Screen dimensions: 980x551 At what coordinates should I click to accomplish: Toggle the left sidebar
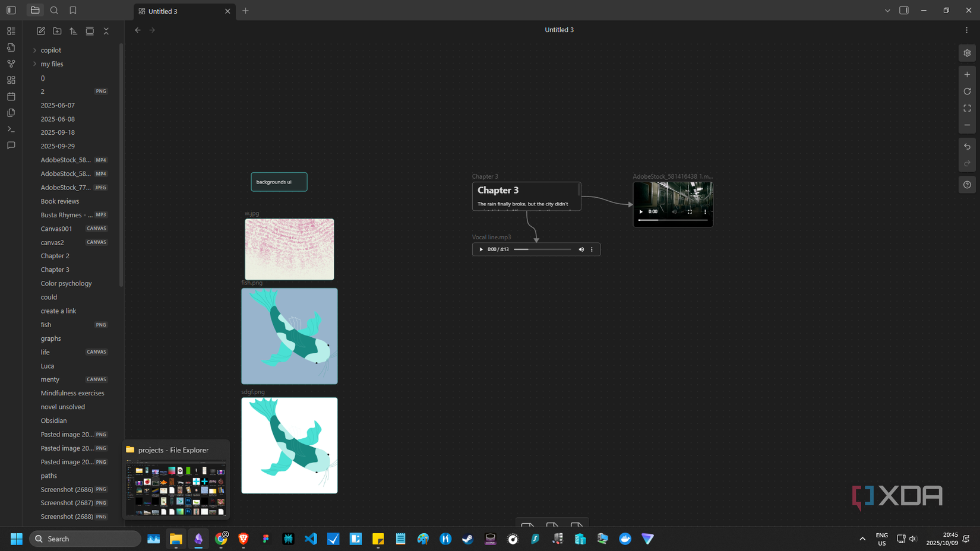[x=11, y=10]
